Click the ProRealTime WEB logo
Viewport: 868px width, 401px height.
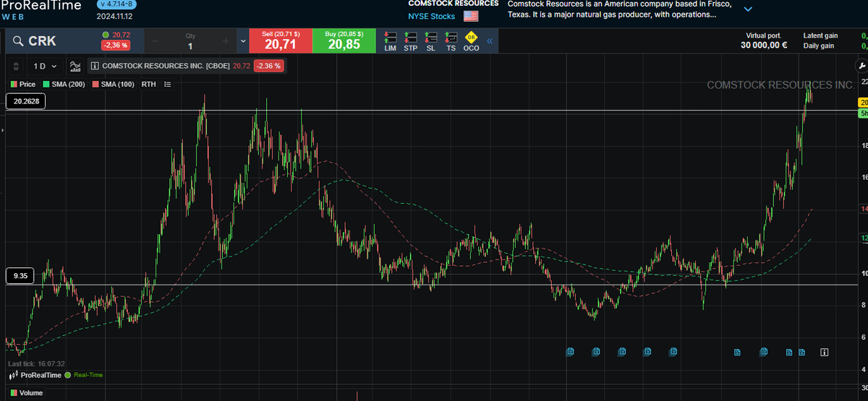tap(40, 9)
